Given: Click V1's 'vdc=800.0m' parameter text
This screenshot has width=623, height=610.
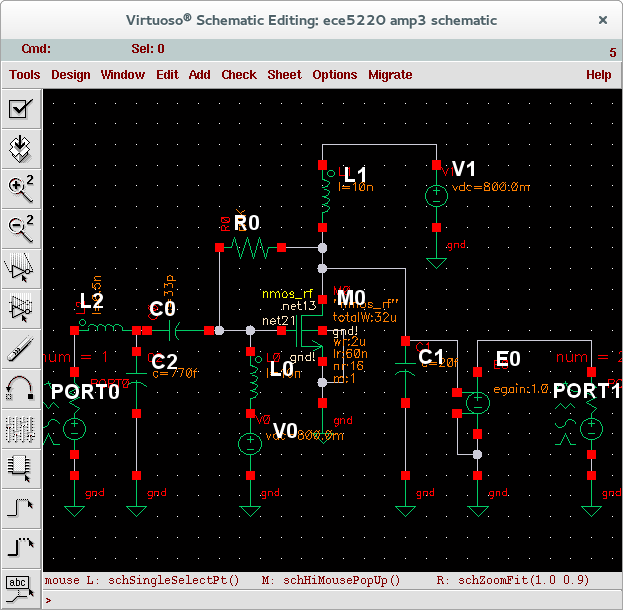Looking at the screenshot, I should 491,187.
